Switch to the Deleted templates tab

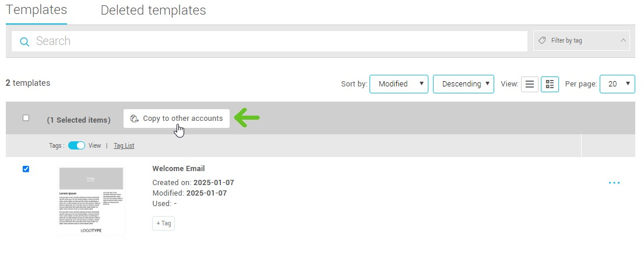coord(153,11)
